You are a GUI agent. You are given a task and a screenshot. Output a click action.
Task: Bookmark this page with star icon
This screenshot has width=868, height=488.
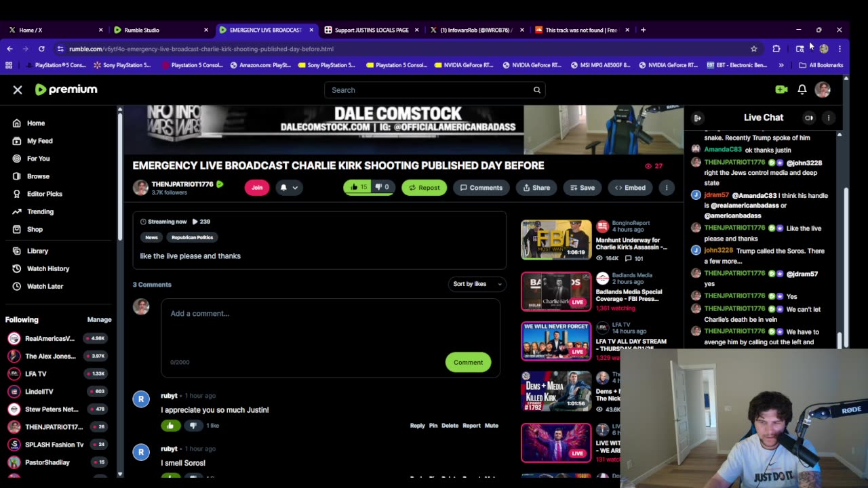point(753,49)
